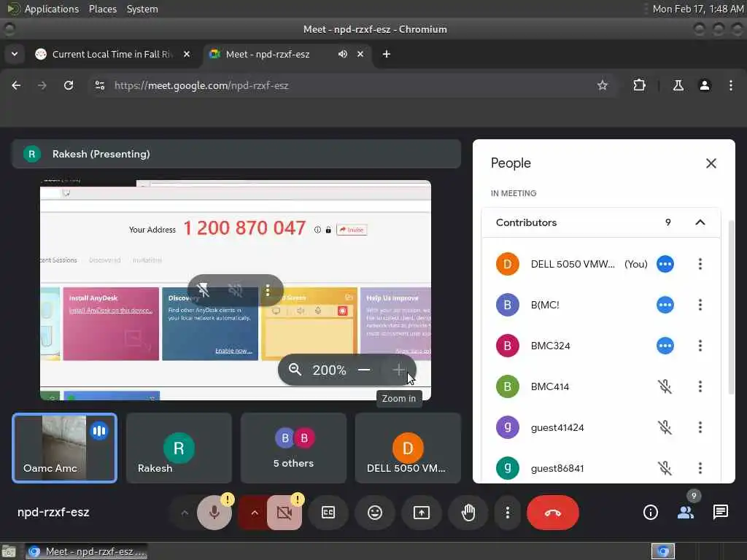Open presentation tile more options
The height and width of the screenshot is (560, 747).
tap(268, 289)
